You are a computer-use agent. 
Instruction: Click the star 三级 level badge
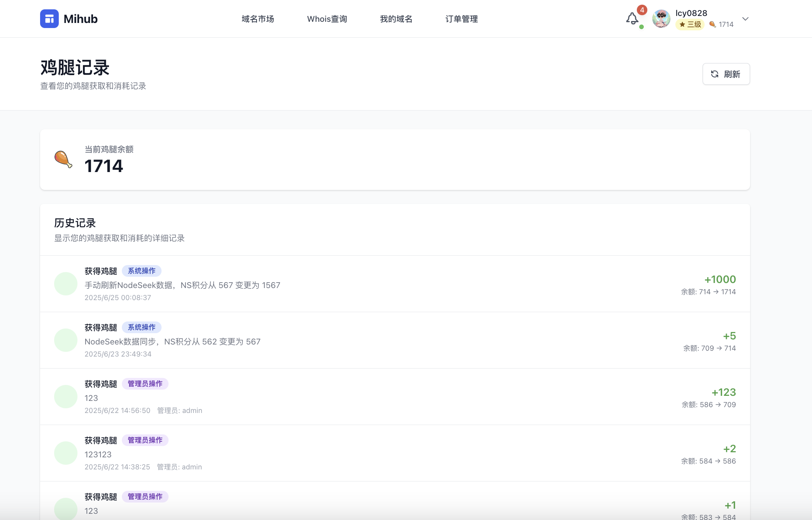tap(690, 25)
